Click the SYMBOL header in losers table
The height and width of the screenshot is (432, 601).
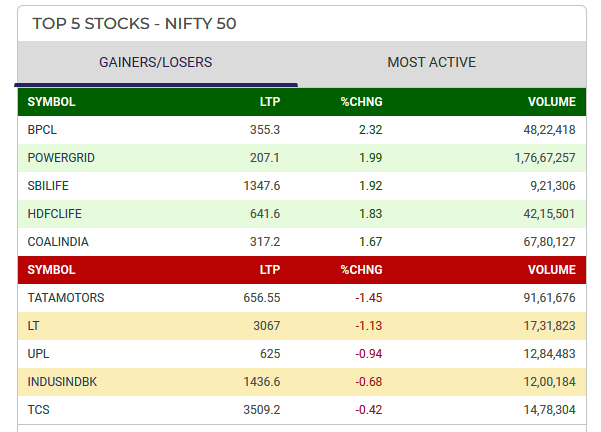click(x=51, y=270)
